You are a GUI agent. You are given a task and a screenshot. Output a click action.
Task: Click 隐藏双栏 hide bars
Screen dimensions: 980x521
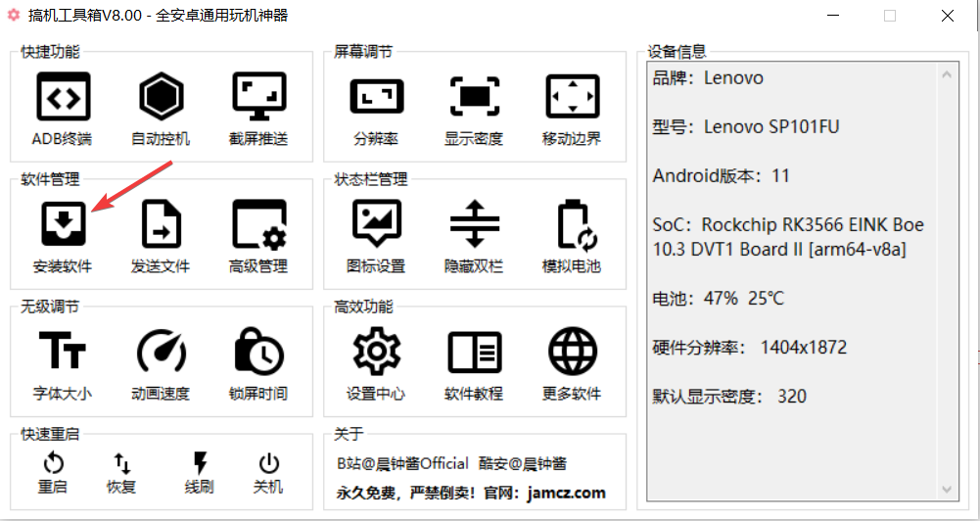click(x=474, y=236)
